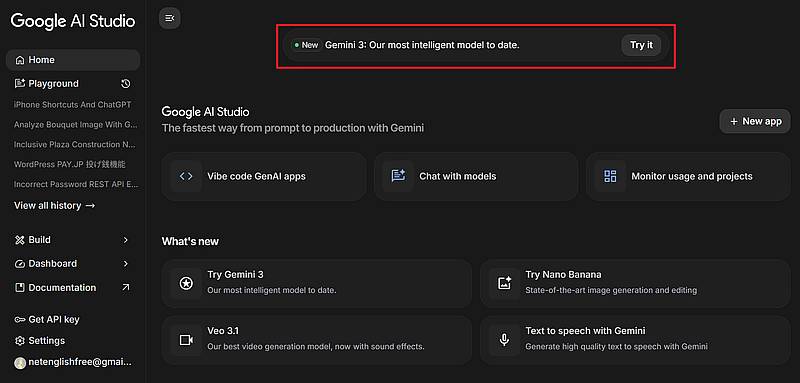The image size is (800, 383).
Task: Click the Documentation book icon
Action: pyautogui.click(x=20, y=288)
